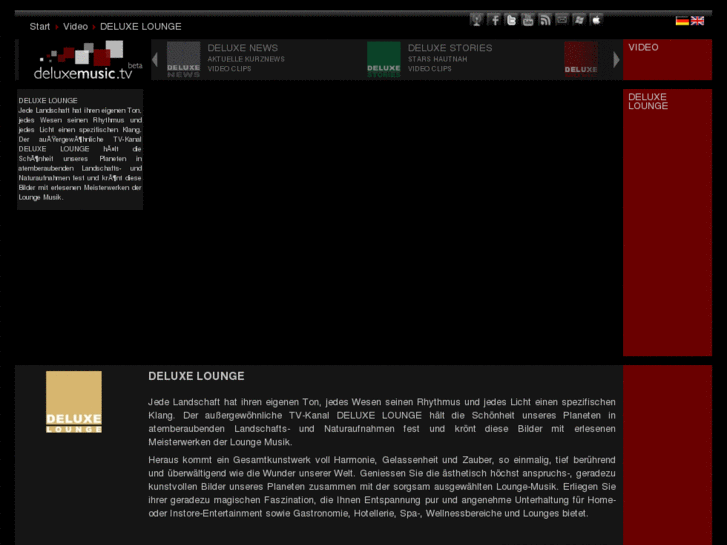Open the Facebook icon link
Image resolution: width=727 pixels, height=545 pixels.
tap(494, 20)
